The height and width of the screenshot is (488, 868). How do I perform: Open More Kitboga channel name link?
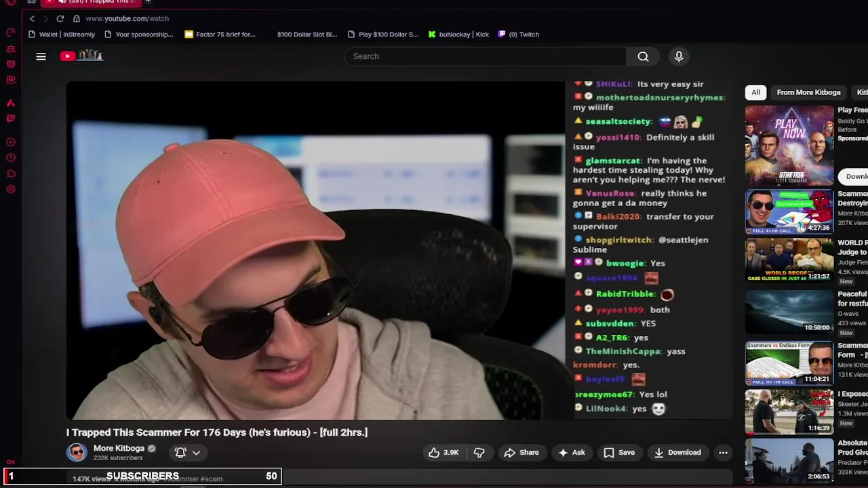click(x=119, y=448)
